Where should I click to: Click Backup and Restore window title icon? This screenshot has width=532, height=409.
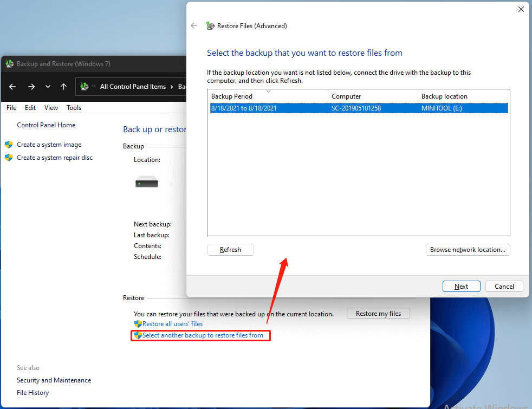[x=10, y=64]
